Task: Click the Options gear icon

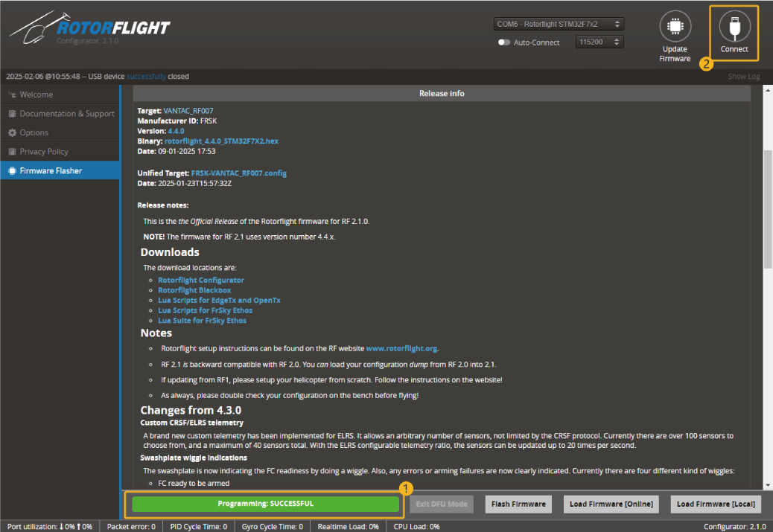Action: click(x=12, y=132)
